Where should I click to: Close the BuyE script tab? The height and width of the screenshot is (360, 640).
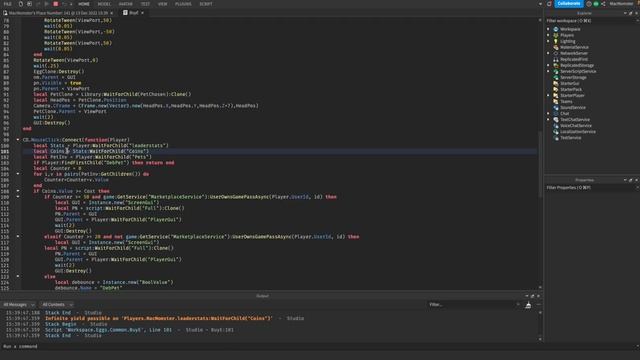(142, 13)
